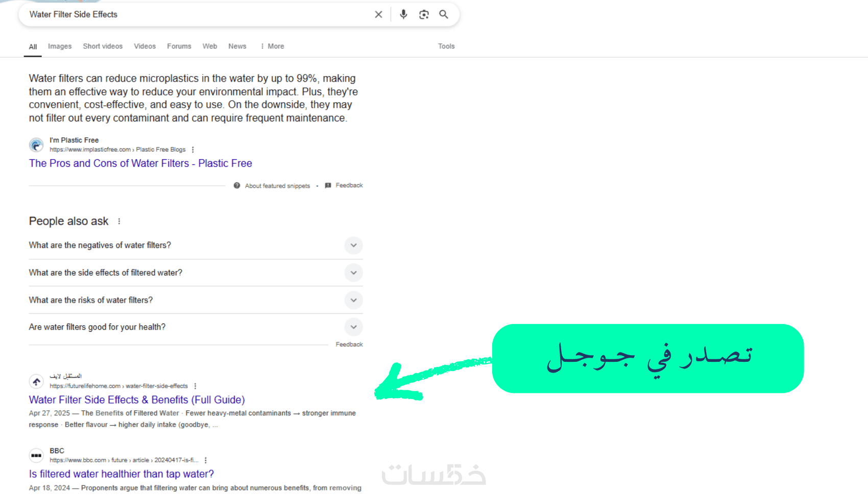Submit search with the magnifier icon
Screen dimensions: 868x495
pyautogui.click(x=444, y=14)
